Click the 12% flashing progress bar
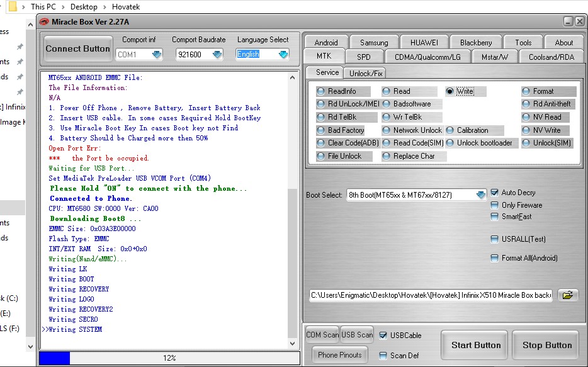 tap(169, 358)
